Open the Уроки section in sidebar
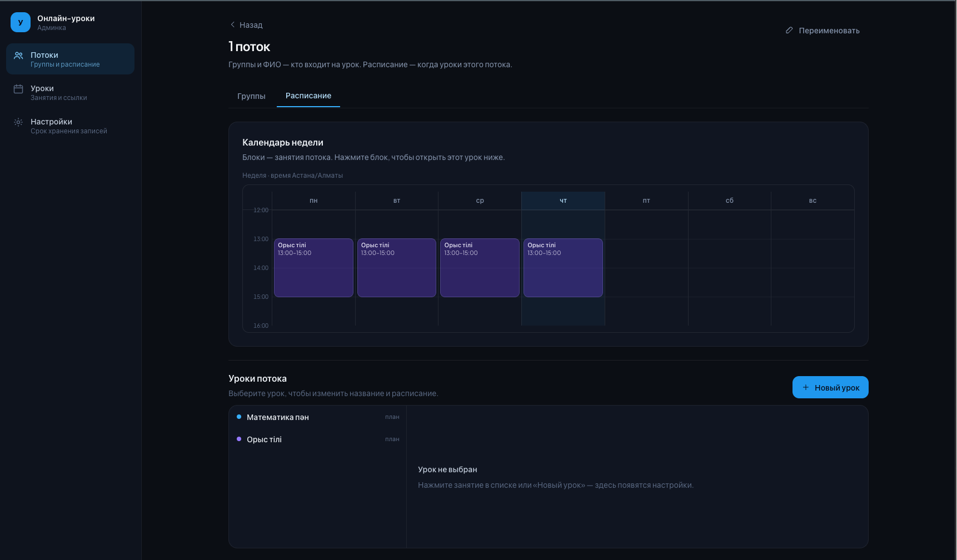Screen dimensions: 957x560 [70, 92]
